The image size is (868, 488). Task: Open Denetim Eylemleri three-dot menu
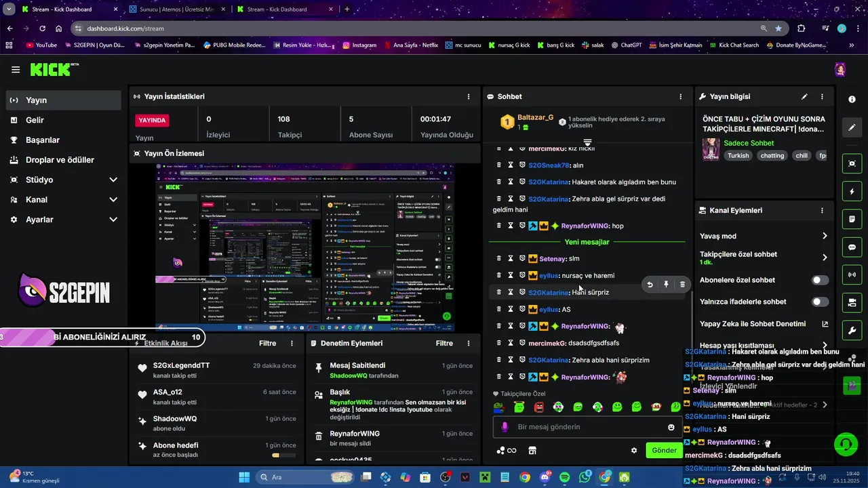[469, 343]
